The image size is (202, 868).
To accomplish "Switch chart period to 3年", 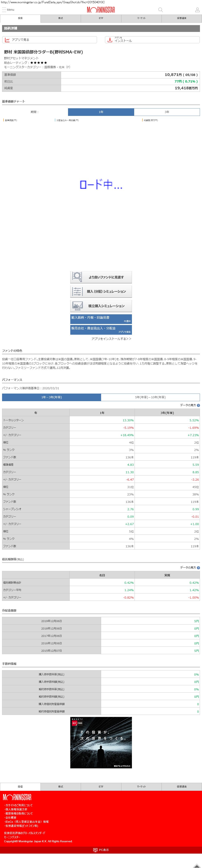I will tap(167, 112).
